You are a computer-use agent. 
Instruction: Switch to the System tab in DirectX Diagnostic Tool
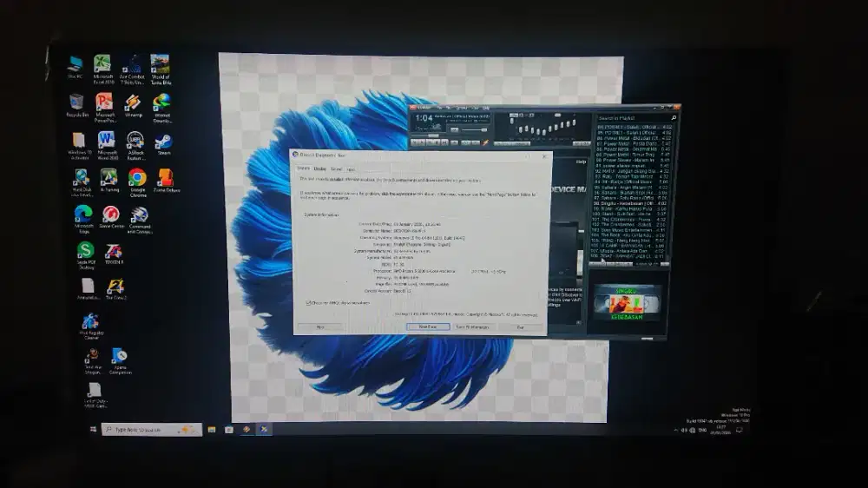point(303,168)
